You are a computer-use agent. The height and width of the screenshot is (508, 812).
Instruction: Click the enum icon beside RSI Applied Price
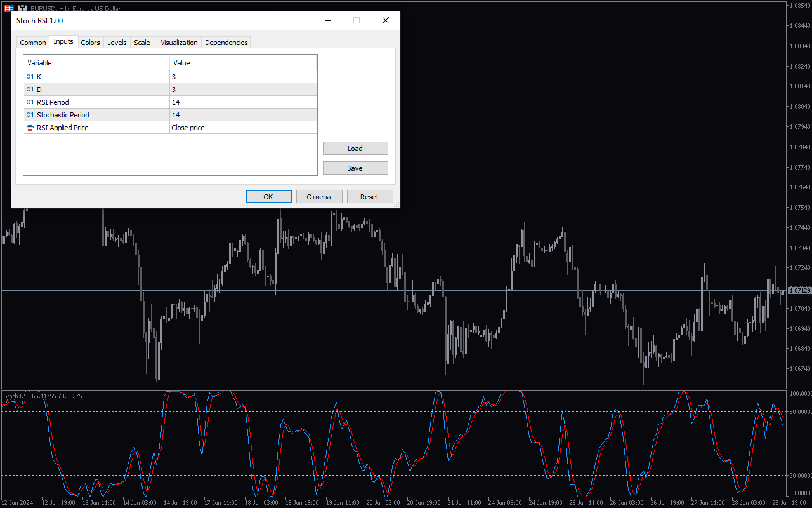click(30, 128)
